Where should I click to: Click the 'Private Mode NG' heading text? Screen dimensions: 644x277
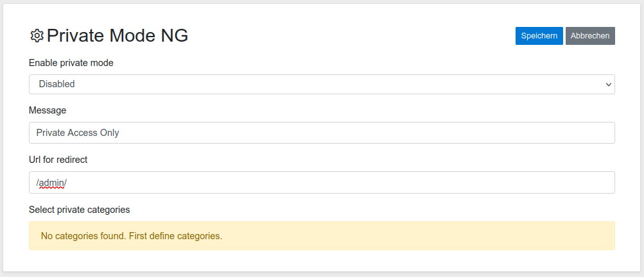coord(117,36)
